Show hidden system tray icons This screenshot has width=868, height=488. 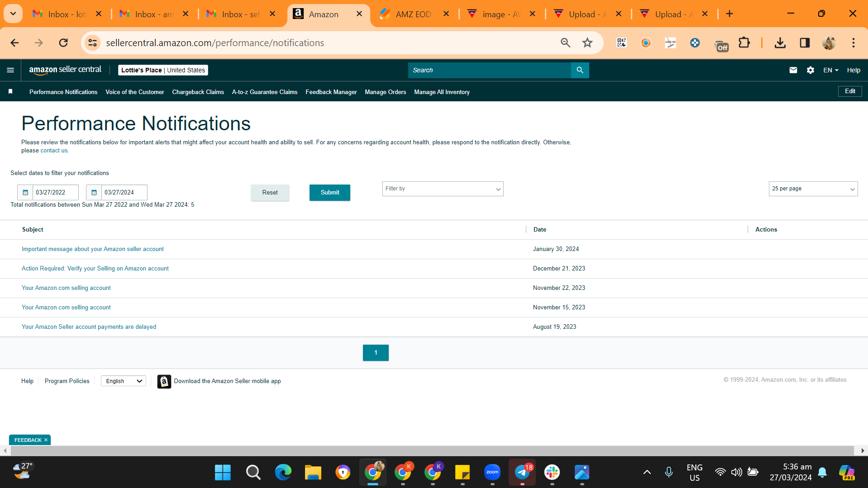coord(647,473)
